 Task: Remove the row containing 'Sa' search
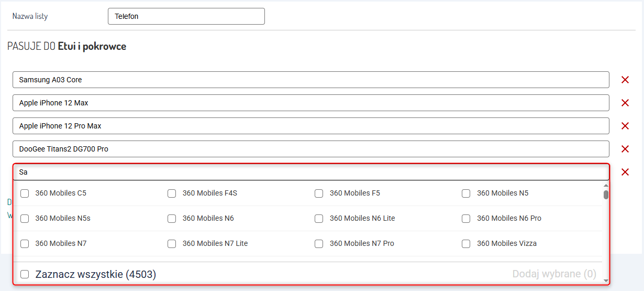pos(625,172)
